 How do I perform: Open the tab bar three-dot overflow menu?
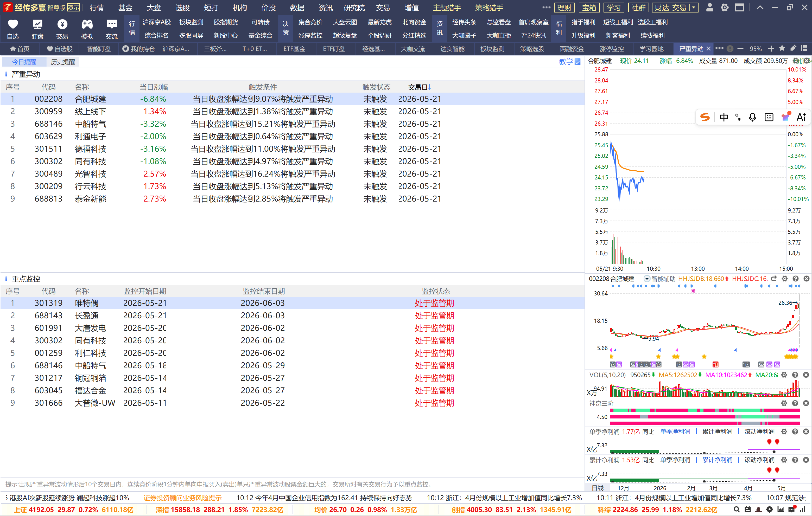(719, 48)
